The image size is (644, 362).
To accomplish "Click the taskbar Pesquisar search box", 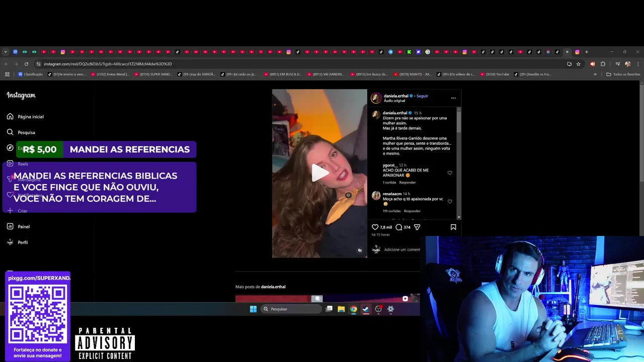I will point(291,309).
